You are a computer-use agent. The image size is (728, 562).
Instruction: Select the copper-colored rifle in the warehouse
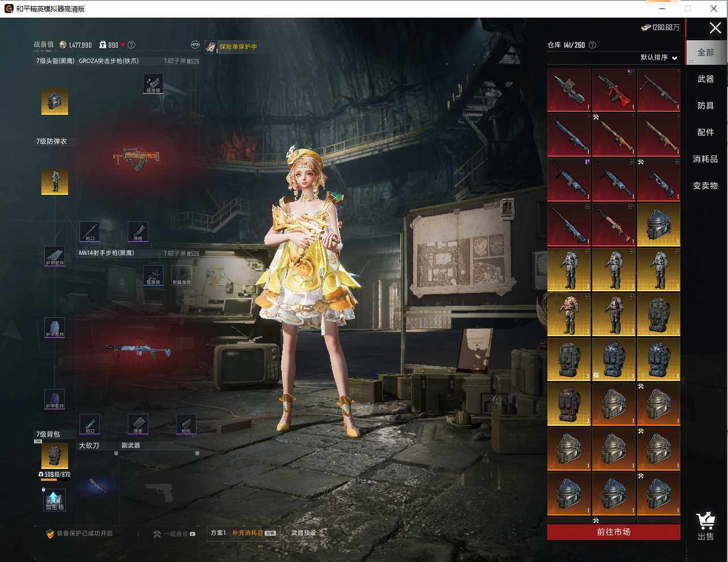click(613, 224)
